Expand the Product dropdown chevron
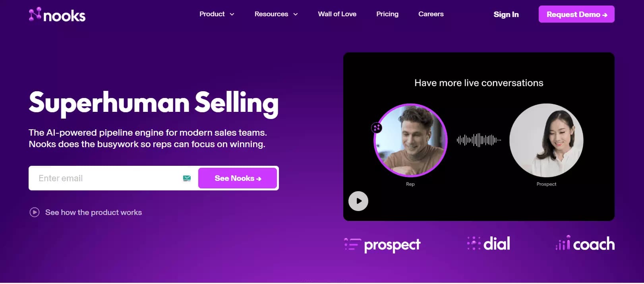 coord(232,14)
